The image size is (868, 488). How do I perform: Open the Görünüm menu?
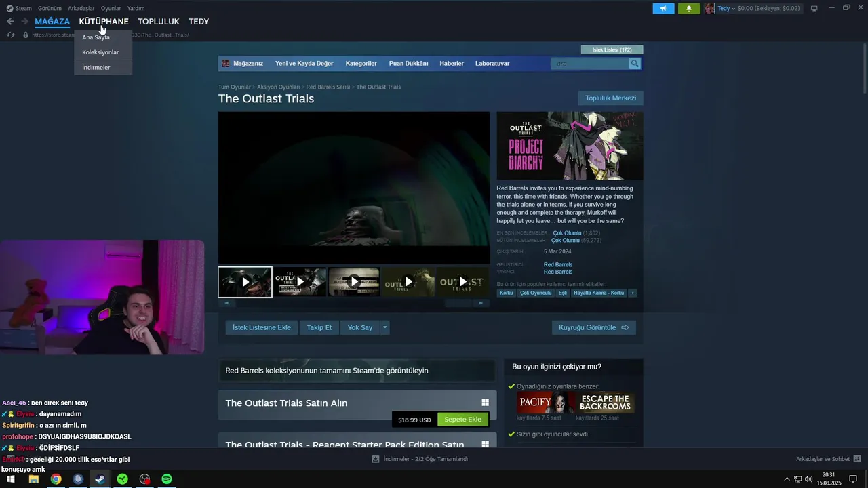coord(50,8)
